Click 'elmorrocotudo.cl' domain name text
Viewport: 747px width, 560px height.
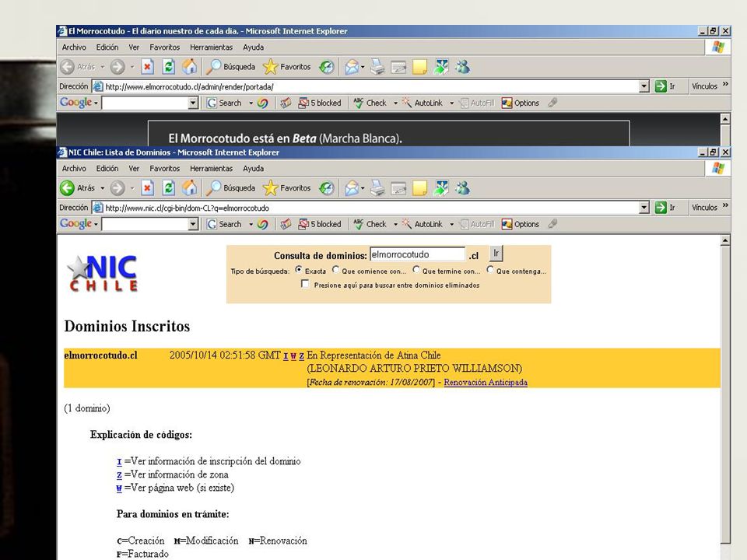[x=100, y=355]
